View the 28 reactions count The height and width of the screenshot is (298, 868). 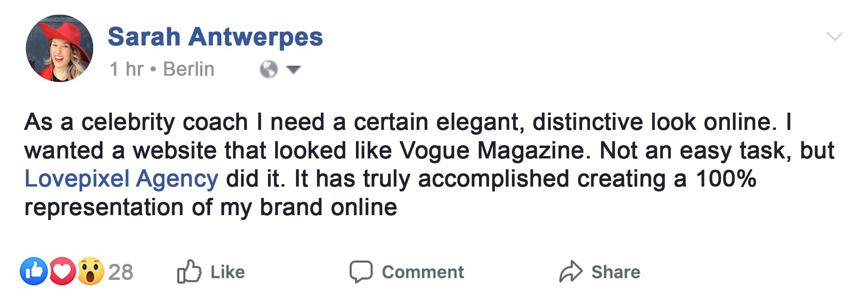click(x=121, y=272)
